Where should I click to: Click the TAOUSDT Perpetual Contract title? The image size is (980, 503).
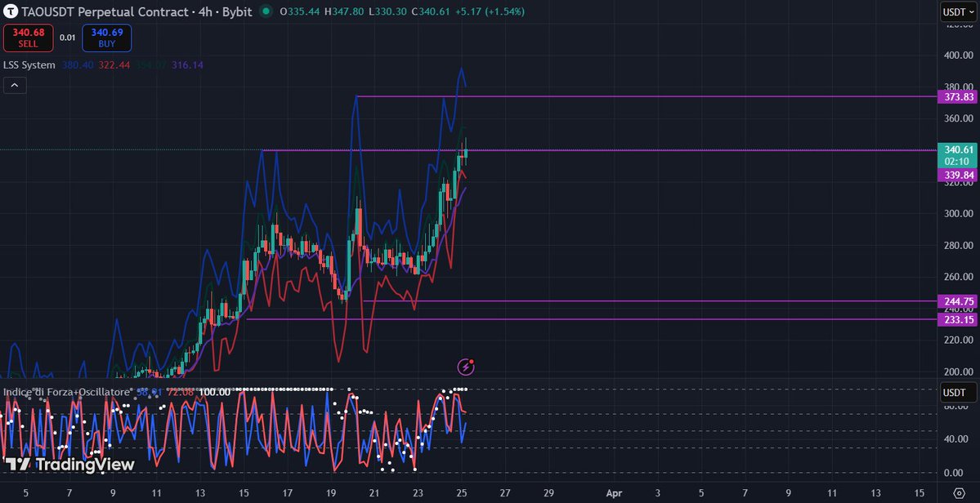coord(105,11)
